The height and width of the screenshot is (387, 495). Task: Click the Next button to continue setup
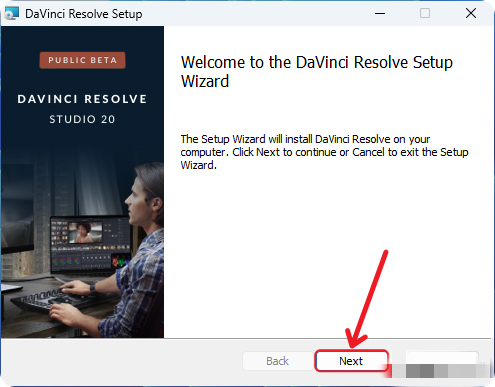[351, 361]
